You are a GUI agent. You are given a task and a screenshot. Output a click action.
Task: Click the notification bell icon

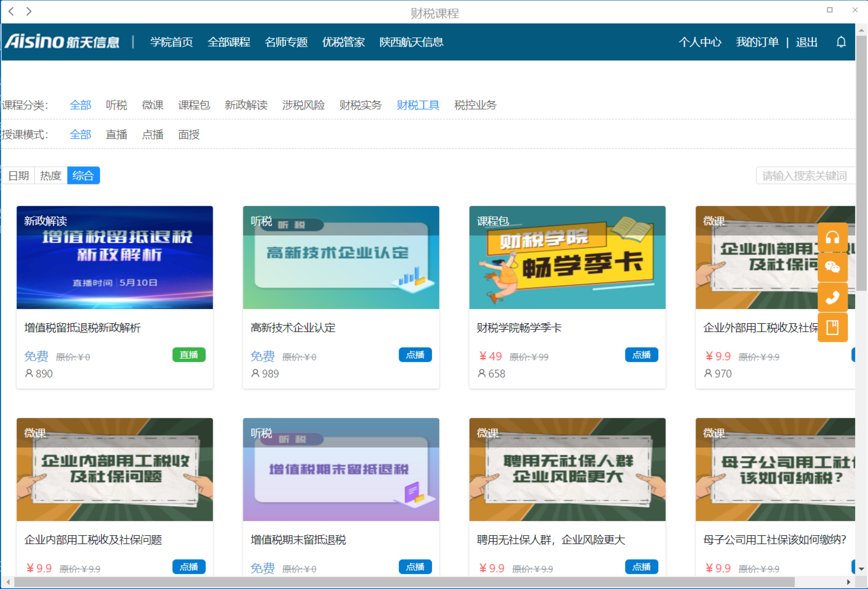(841, 42)
